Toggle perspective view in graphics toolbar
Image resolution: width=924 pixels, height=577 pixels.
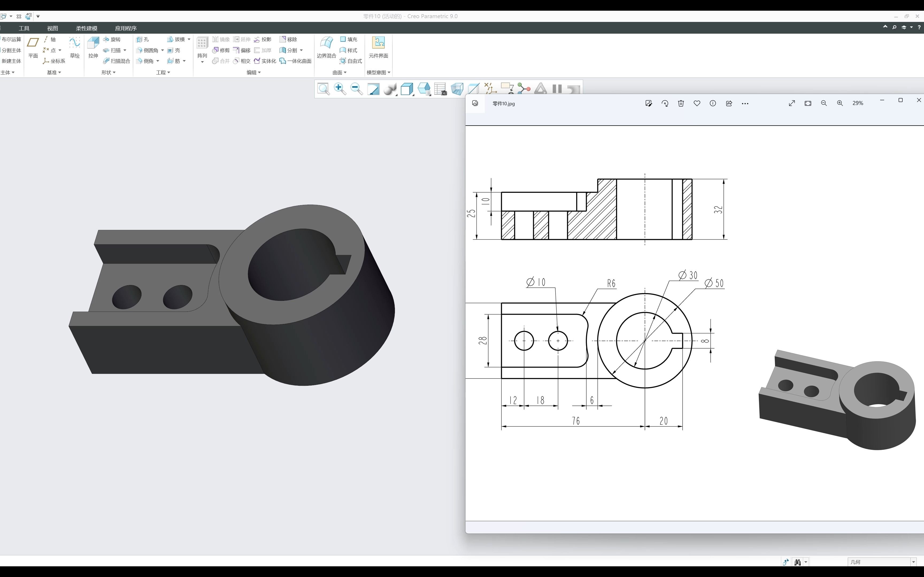pyautogui.click(x=457, y=89)
